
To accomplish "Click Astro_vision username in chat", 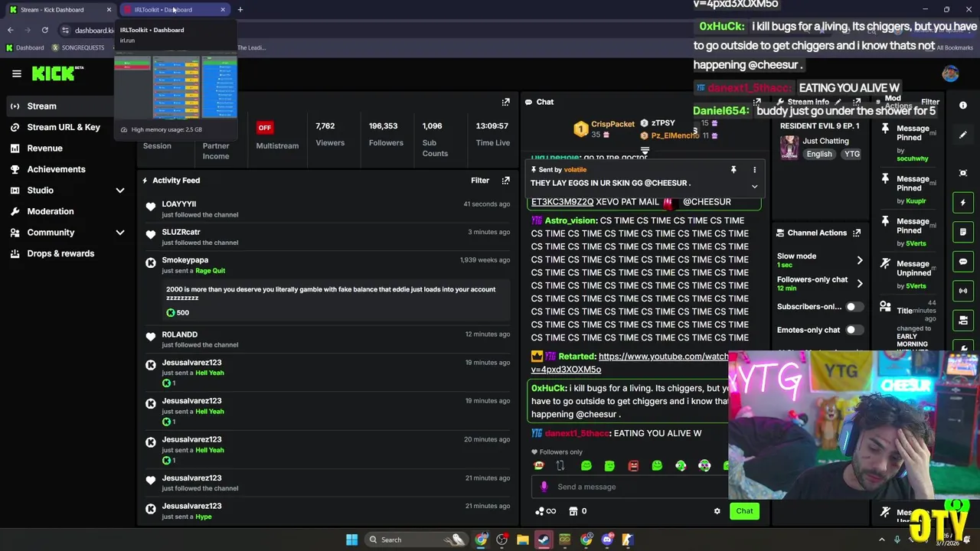I will (570, 220).
